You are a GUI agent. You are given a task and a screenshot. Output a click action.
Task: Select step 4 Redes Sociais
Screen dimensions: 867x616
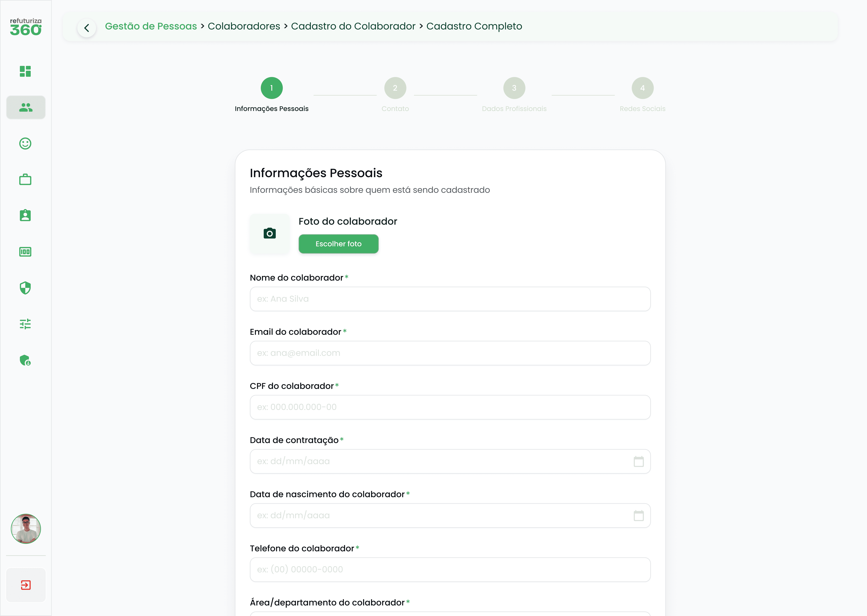(642, 88)
